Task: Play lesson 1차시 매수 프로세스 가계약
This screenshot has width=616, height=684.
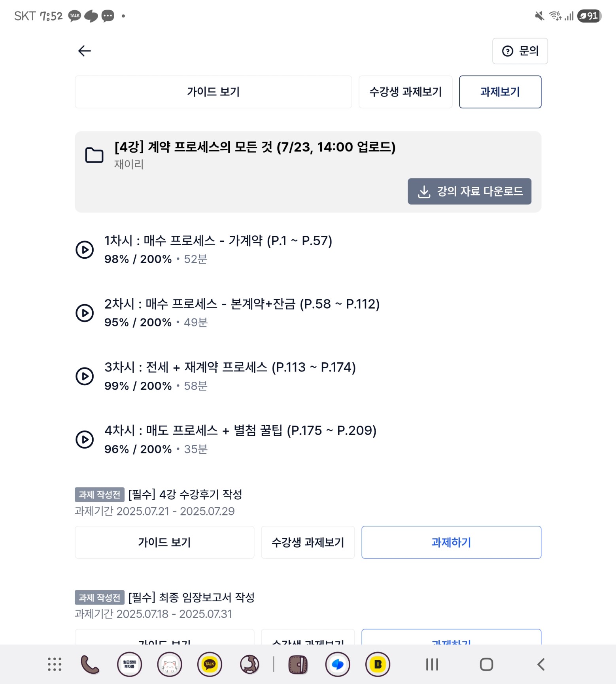Action: point(85,250)
